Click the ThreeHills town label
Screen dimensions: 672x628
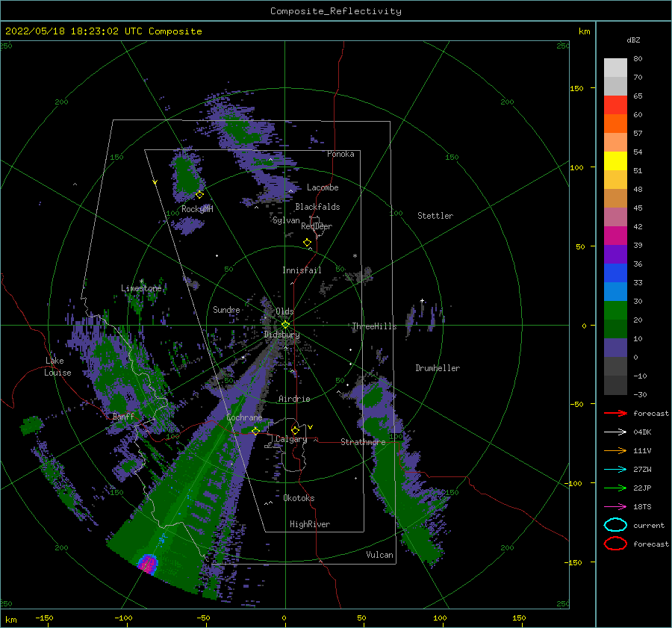pos(374,326)
